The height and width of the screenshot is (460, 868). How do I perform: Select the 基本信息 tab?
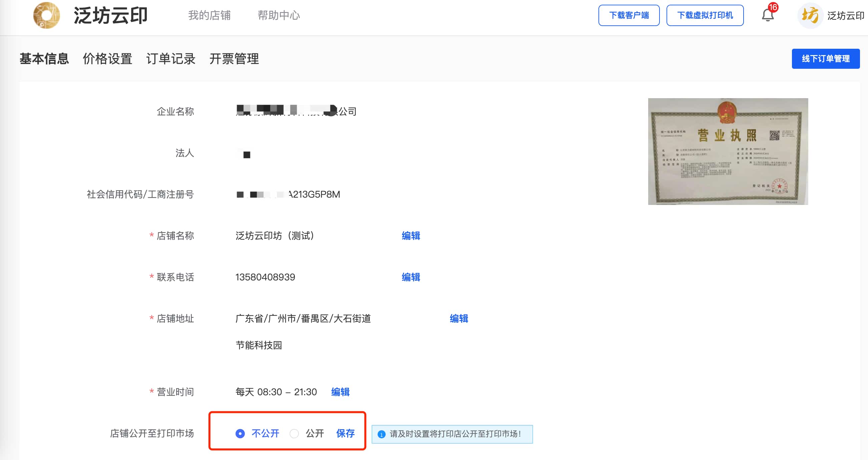coord(44,59)
